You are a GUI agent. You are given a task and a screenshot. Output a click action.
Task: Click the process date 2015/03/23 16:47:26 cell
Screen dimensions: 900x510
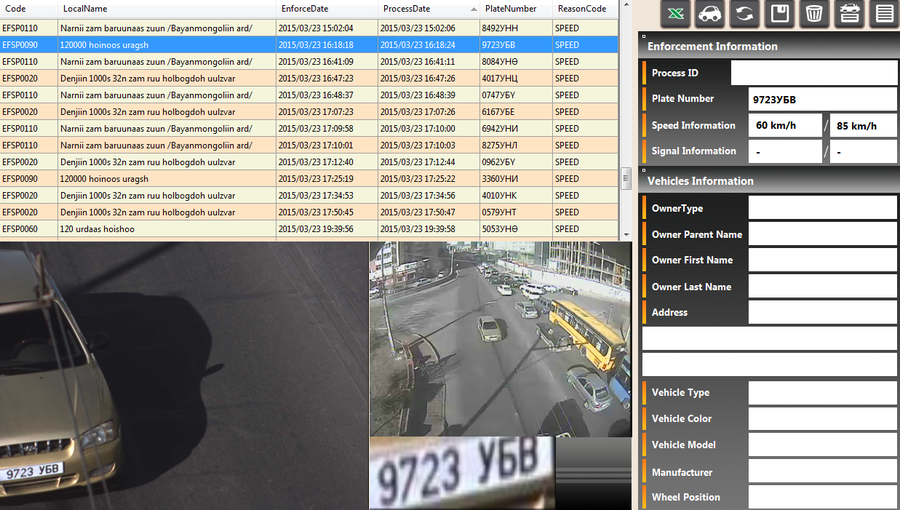[x=429, y=78]
